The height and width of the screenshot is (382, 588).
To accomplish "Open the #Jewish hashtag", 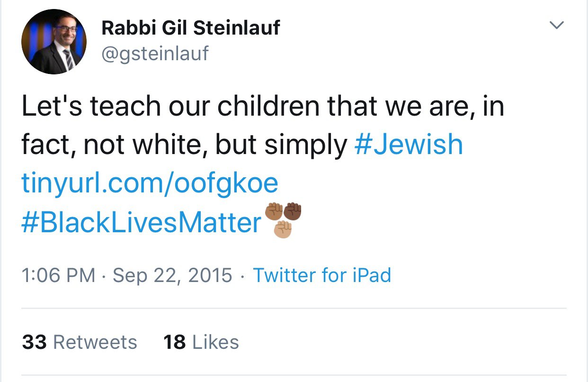I will (x=409, y=145).
